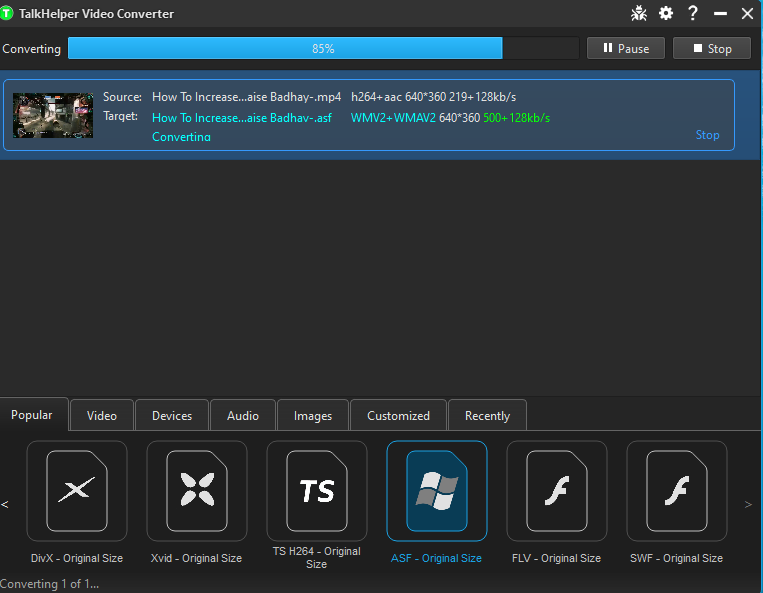Switch to the Video tab
The width and height of the screenshot is (763, 593).
pos(102,416)
